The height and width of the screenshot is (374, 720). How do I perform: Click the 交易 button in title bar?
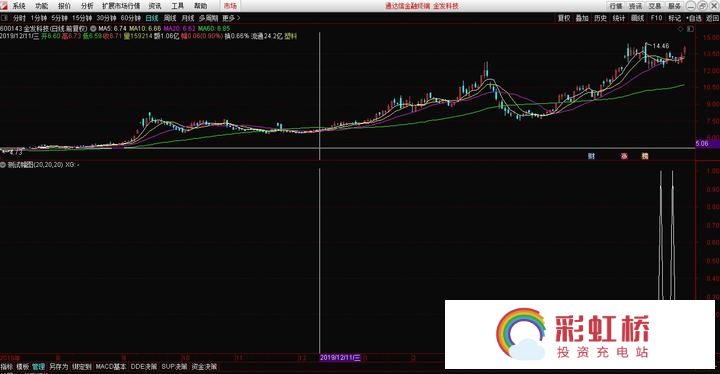(655, 6)
